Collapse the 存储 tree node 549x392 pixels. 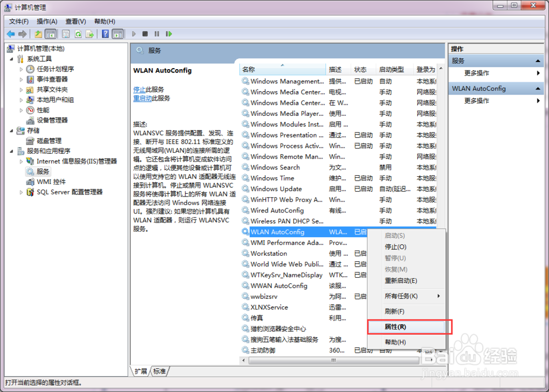coord(12,131)
